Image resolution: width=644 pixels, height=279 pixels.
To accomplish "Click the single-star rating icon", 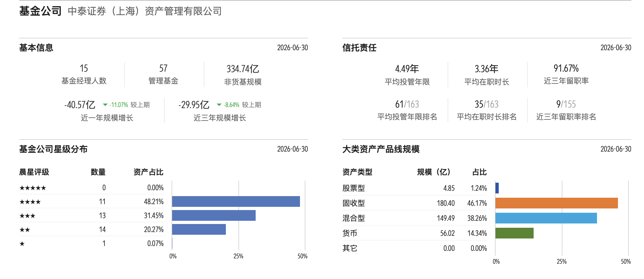I will 22,244.
